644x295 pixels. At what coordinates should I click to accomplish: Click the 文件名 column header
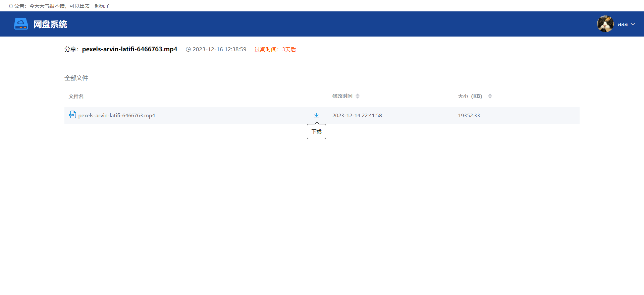point(76,97)
